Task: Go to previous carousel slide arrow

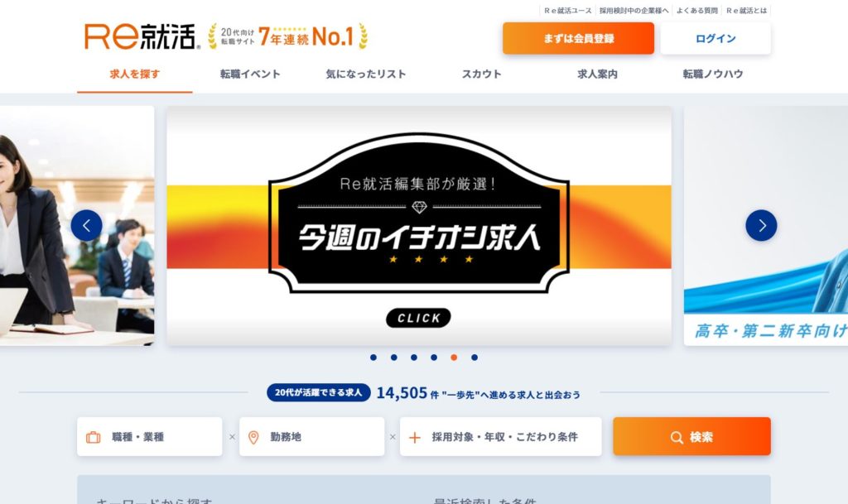Action: (86, 225)
